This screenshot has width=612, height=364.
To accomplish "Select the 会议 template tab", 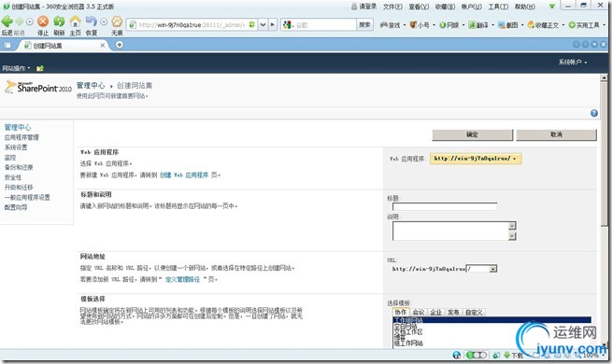I will click(419, 312).
